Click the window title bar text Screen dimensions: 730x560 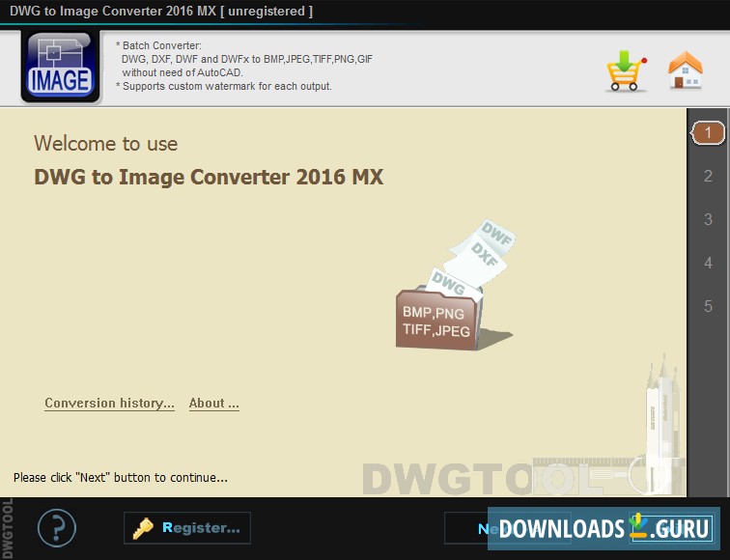161,12
